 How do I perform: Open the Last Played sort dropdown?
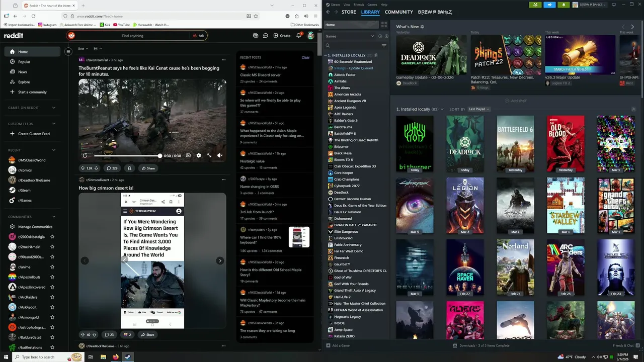[478, 109]
